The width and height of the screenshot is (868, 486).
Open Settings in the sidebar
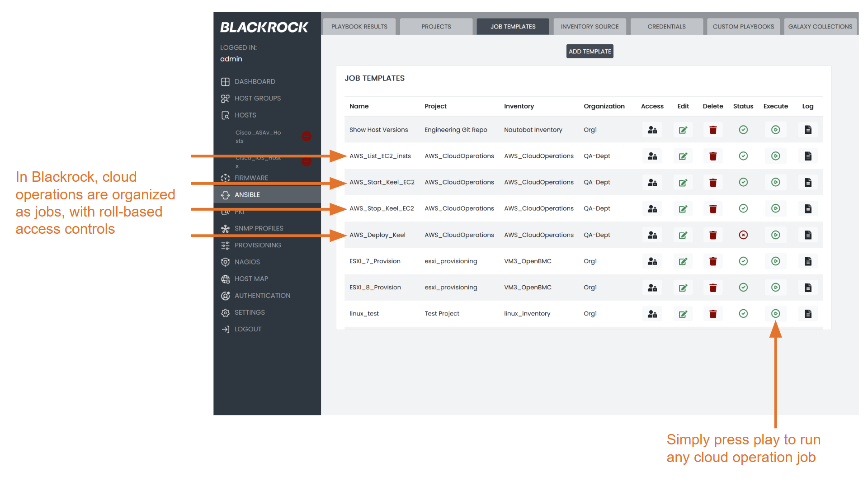[250, 312]
